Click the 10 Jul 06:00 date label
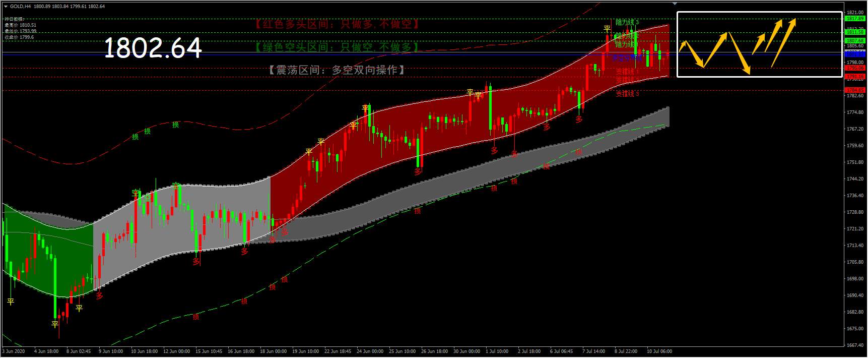The width and height of the screenshot is (868, 358). [x=659, y=351]
